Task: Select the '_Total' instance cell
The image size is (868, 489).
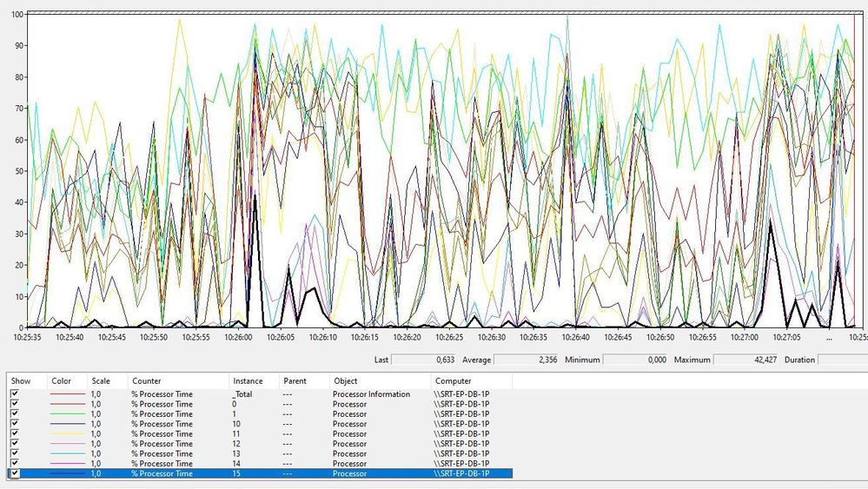Action: point(242,393)
